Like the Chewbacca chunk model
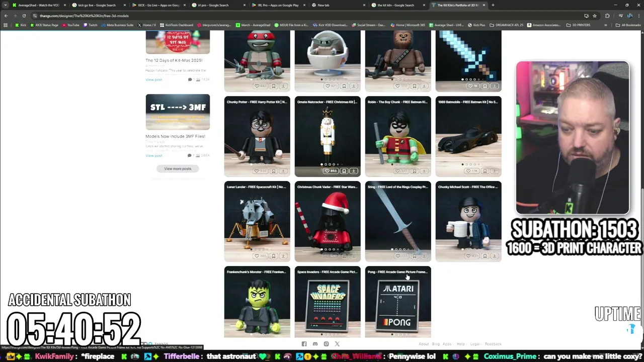This screenshot has width=644, height=362. [400, 86]
